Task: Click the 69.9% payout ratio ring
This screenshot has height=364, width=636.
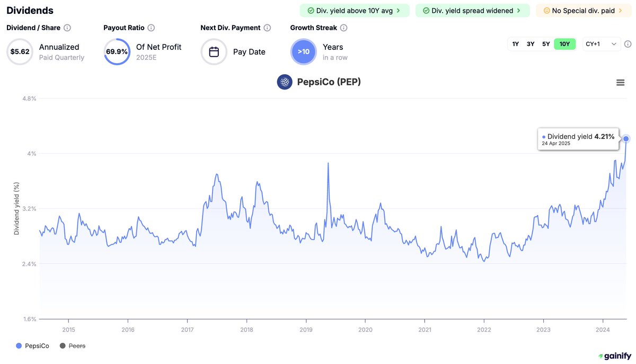Action: point(117,52)
